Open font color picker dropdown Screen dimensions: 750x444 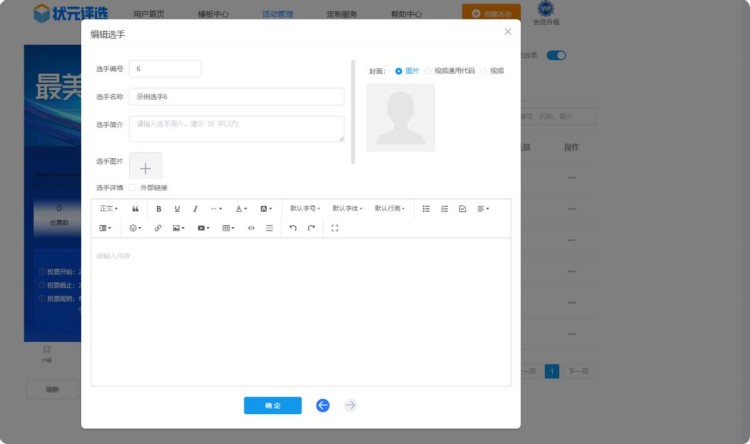pyautogui.click(x=241, y=209)
